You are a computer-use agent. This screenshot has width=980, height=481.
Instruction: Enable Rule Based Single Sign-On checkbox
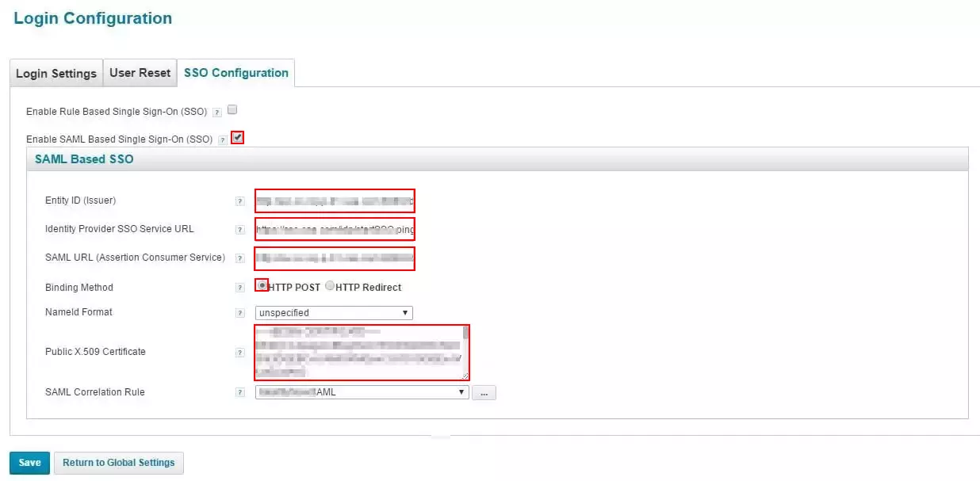pyautogui.click(x=232, y=111)
